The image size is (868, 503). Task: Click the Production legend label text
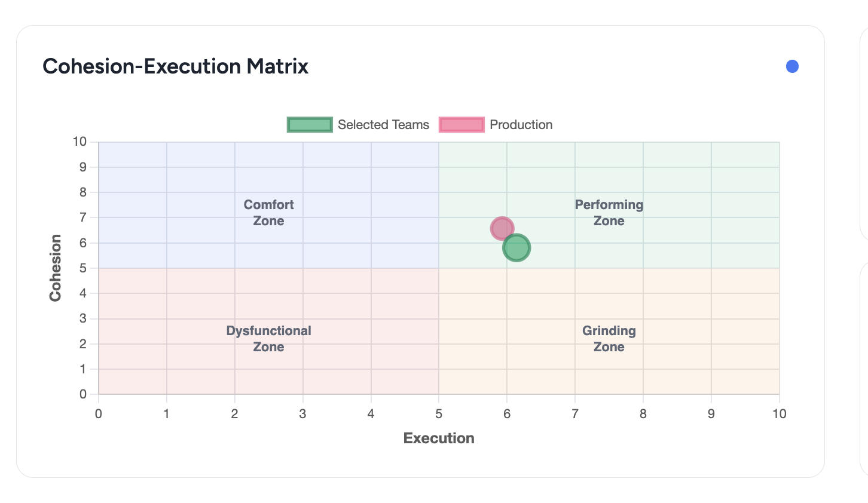[521, 125]
